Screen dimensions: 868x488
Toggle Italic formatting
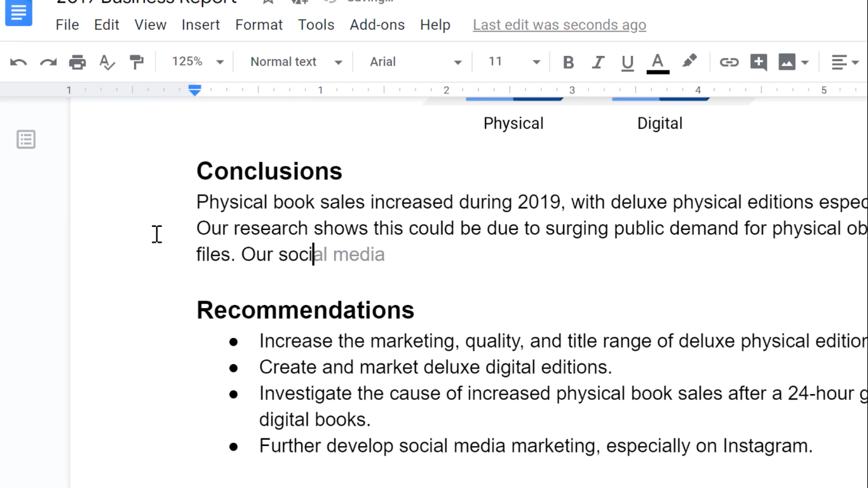click(x=598, y=62)
